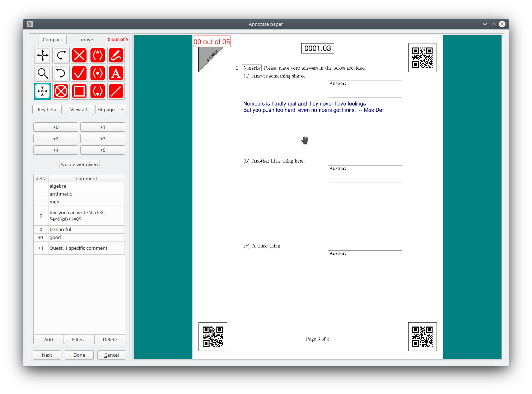Maximize the Annotate paper window
Viewport: 532px width, 394px height.
pyautogui.click(x=494, y=24)
